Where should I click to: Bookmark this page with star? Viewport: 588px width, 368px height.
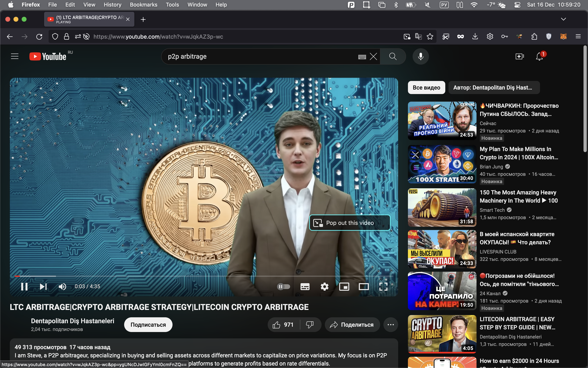(430, 37)
